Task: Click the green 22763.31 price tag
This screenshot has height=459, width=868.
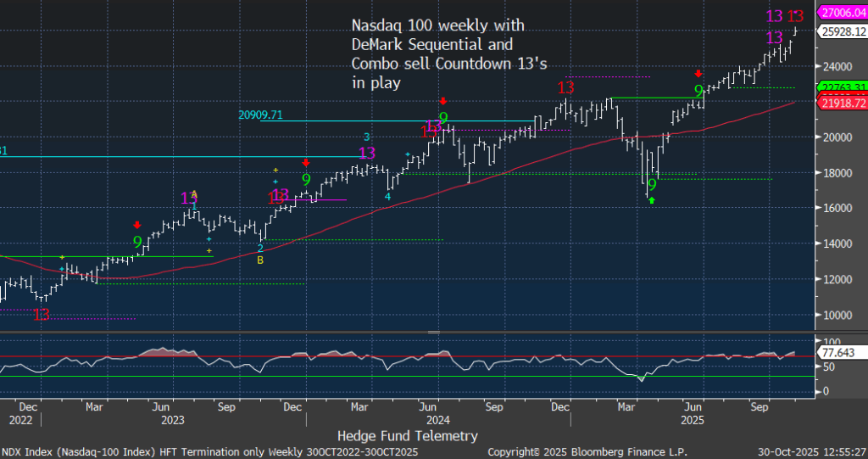Action: click(840, 87)
